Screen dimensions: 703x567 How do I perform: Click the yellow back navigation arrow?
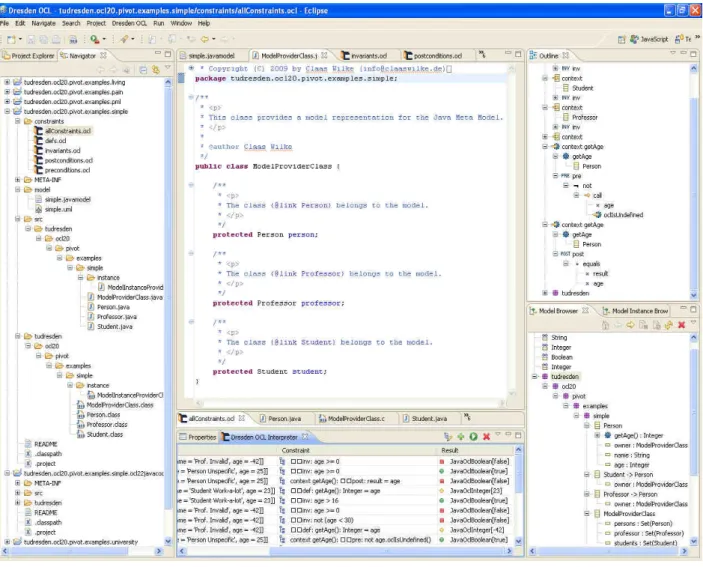204,39
